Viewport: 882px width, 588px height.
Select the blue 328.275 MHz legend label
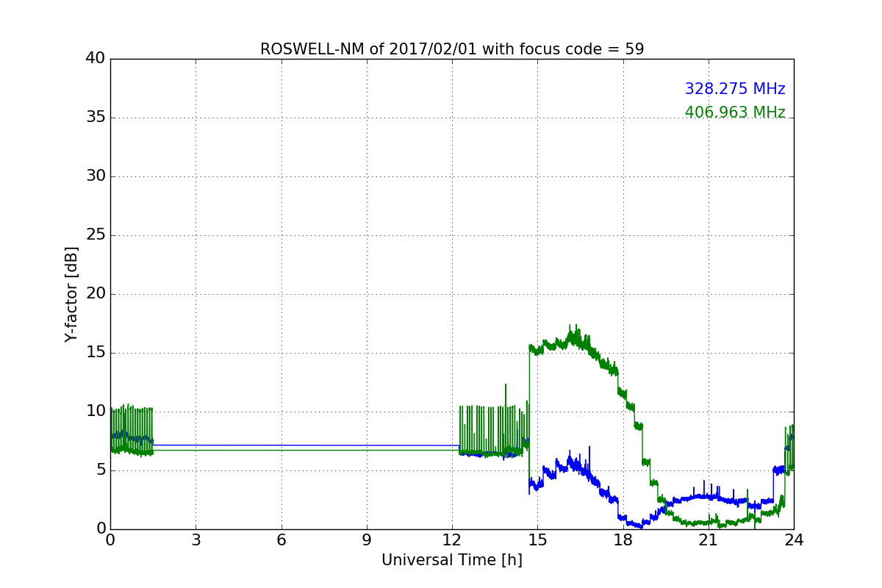(735, 89)
